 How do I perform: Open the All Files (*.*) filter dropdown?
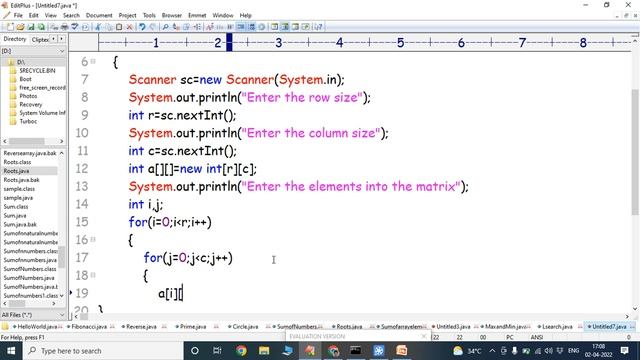coord(62,315)
